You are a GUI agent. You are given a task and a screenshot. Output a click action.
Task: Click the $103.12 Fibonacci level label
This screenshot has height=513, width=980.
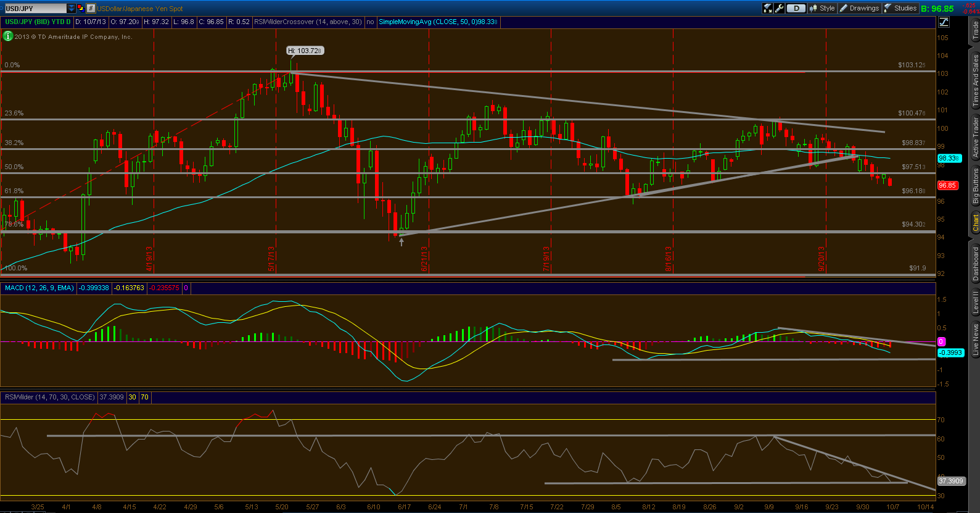(x=912, y=65)
